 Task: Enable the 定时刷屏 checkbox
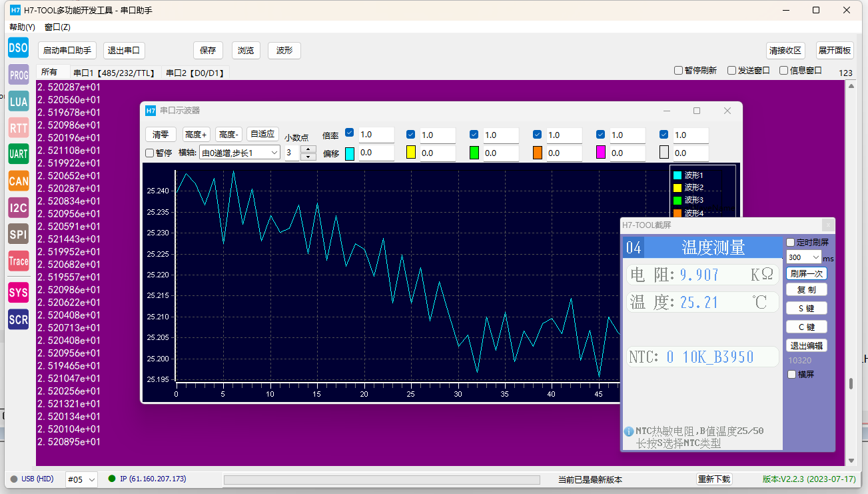click(x=791, y=243)
